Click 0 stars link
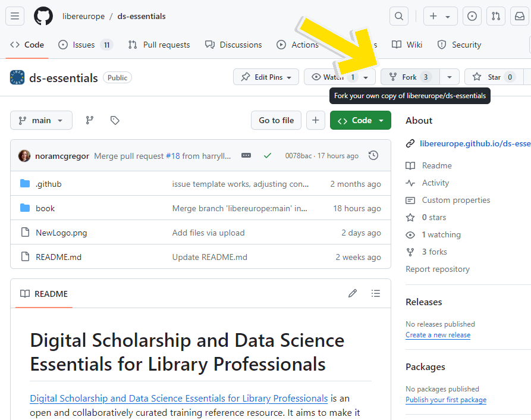The image size is (531, 420). tap(434, 218)
